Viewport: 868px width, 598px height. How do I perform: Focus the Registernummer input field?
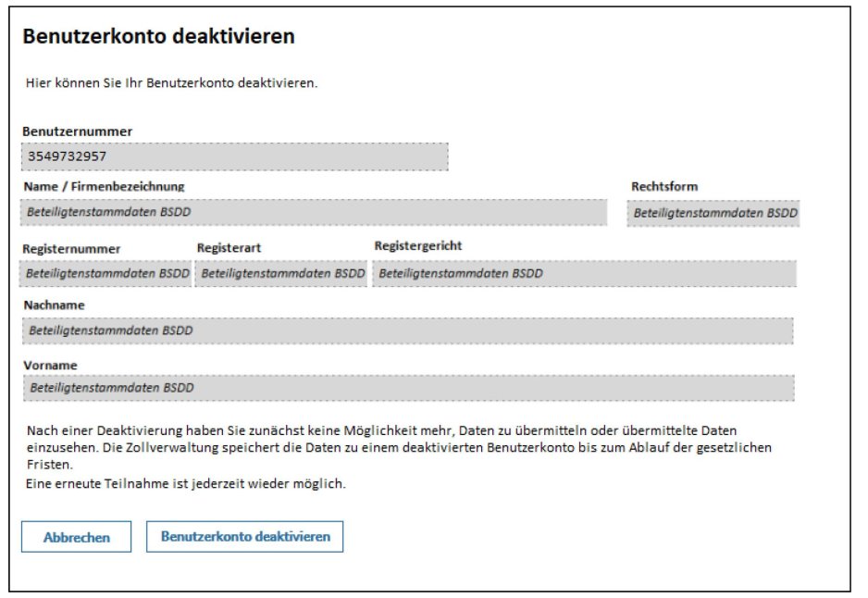[x=105, y=274]
